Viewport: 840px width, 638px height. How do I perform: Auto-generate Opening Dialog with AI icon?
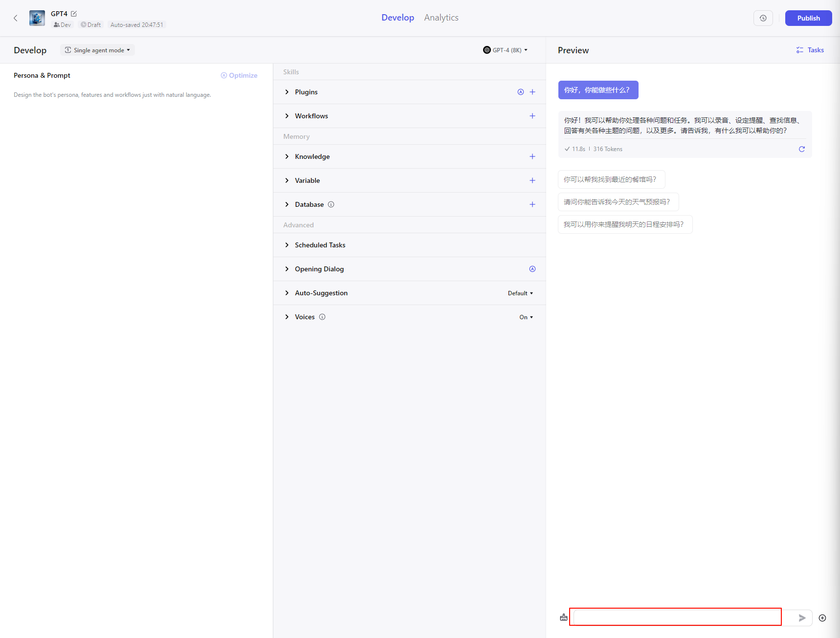tap(532, 269)
